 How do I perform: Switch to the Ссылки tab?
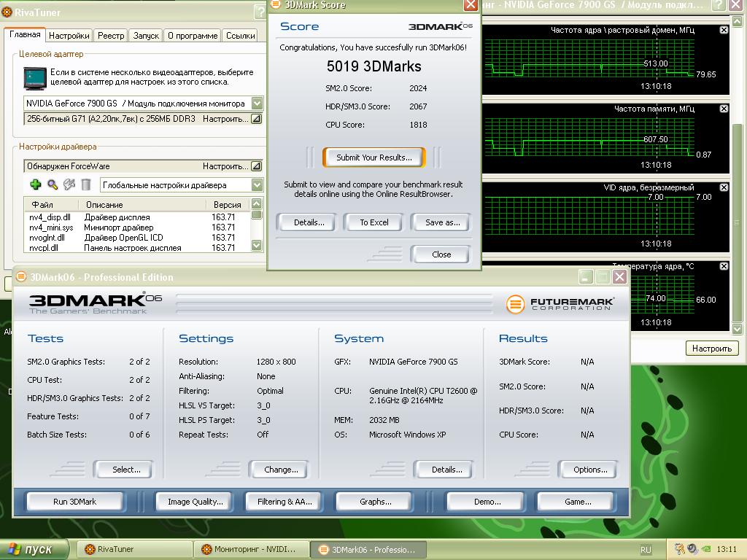pos(241,36)
